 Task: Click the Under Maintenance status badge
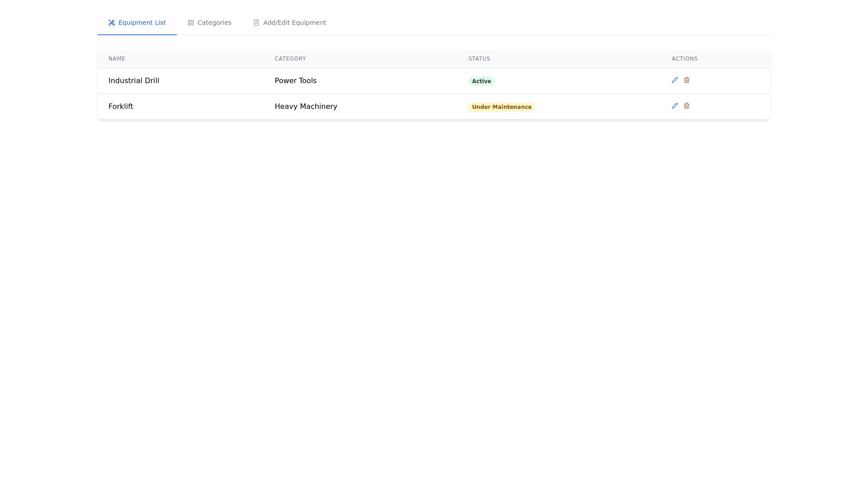point(501,107)
